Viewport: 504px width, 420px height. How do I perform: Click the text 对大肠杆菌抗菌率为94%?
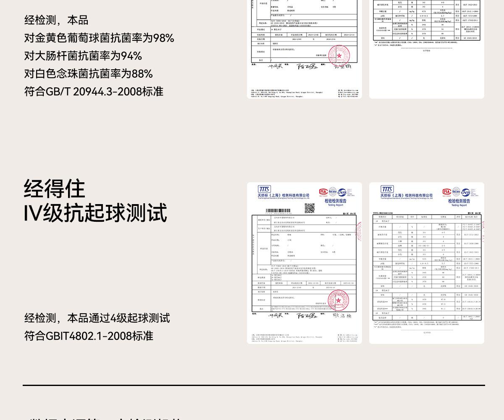point(83,56)
